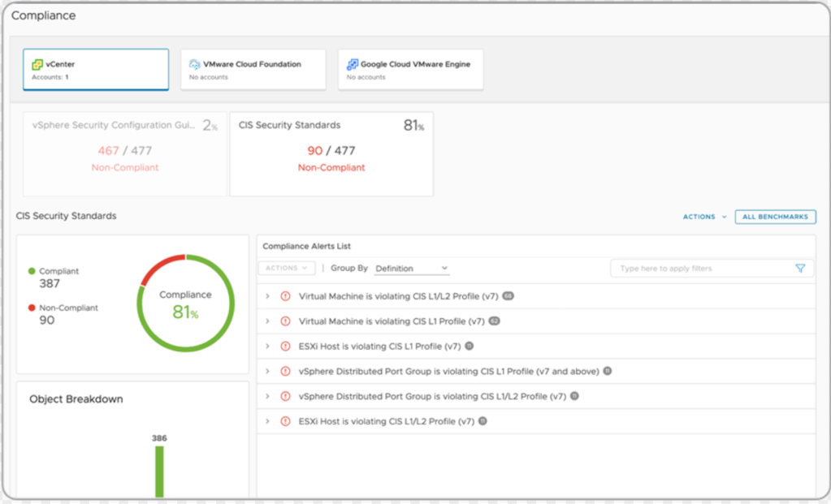Click alert icon for Virtual Machine L1/L2 Profile
Screen dimensions: 831x504
(285, 296)
